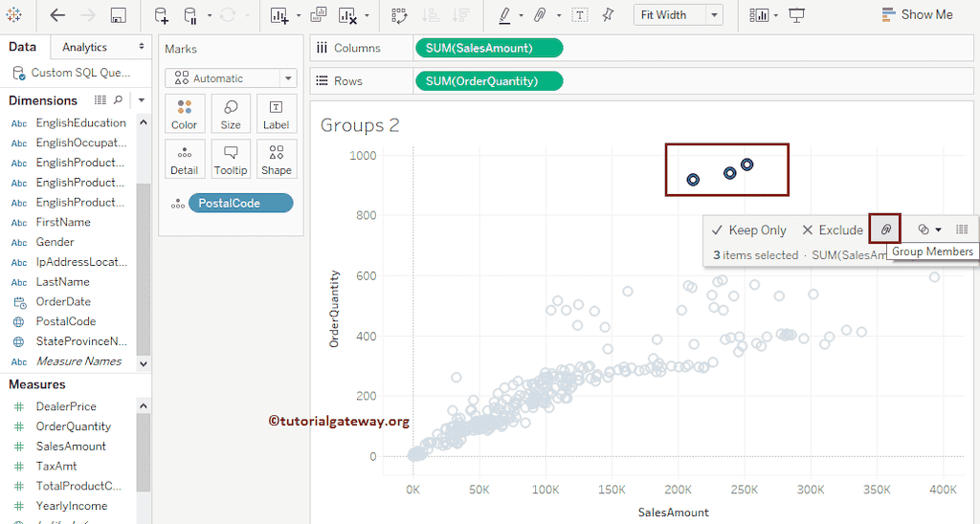This screenshot has height=524, width=980.
Task: Open the Size marks card
Action: tap(231, 114)
